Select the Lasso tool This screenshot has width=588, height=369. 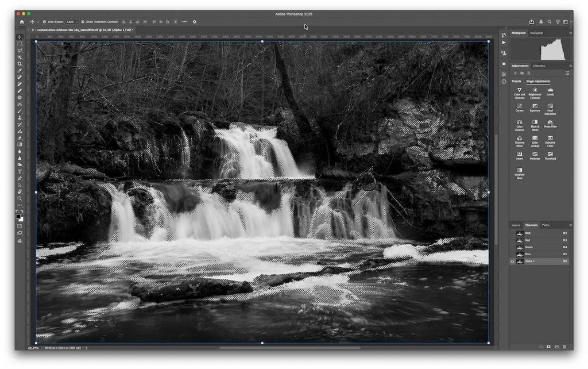pos(20,51)
